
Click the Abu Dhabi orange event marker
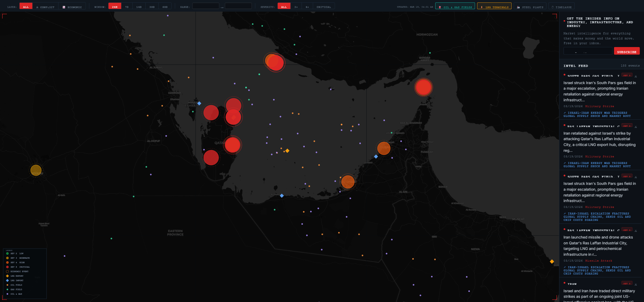point(348,182)
